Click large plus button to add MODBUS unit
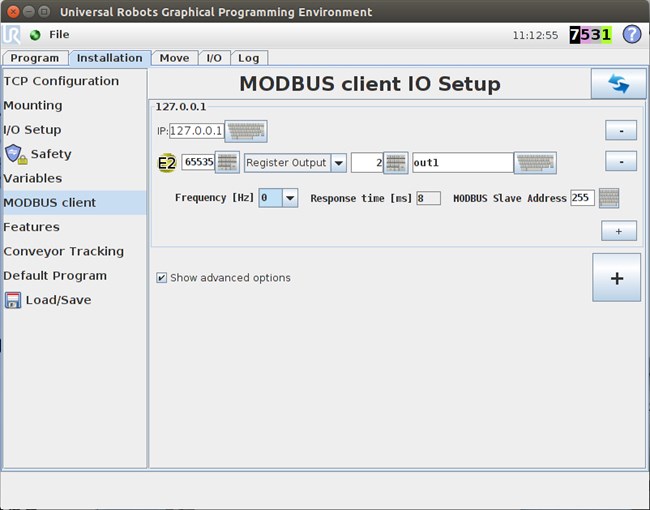Screen dimensions: 650x510 [x=617, y=278]
